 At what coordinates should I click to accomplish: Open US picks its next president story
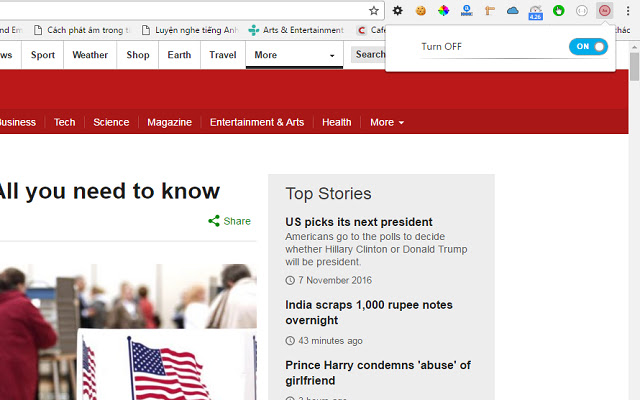point(358,222)
